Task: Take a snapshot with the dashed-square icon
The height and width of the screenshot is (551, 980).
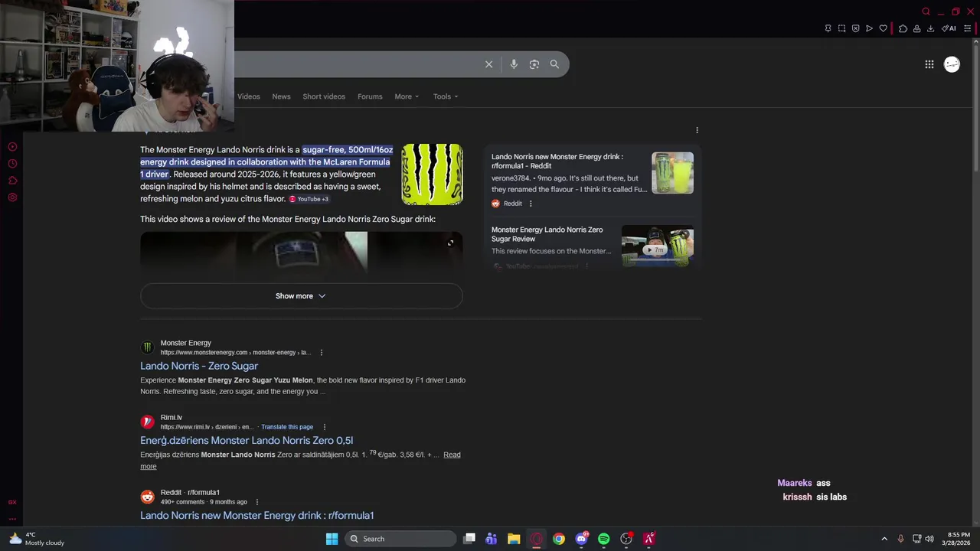Action: click(841, 28)
